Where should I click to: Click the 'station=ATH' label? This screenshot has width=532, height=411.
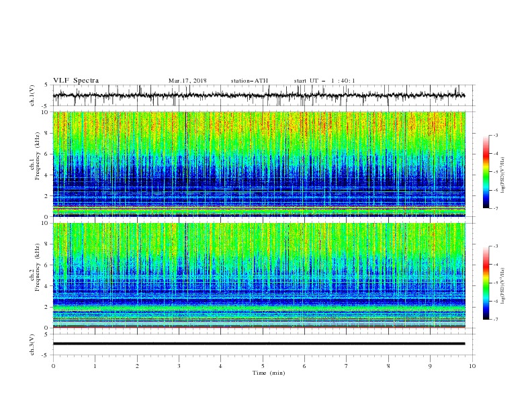click(249, 81)
